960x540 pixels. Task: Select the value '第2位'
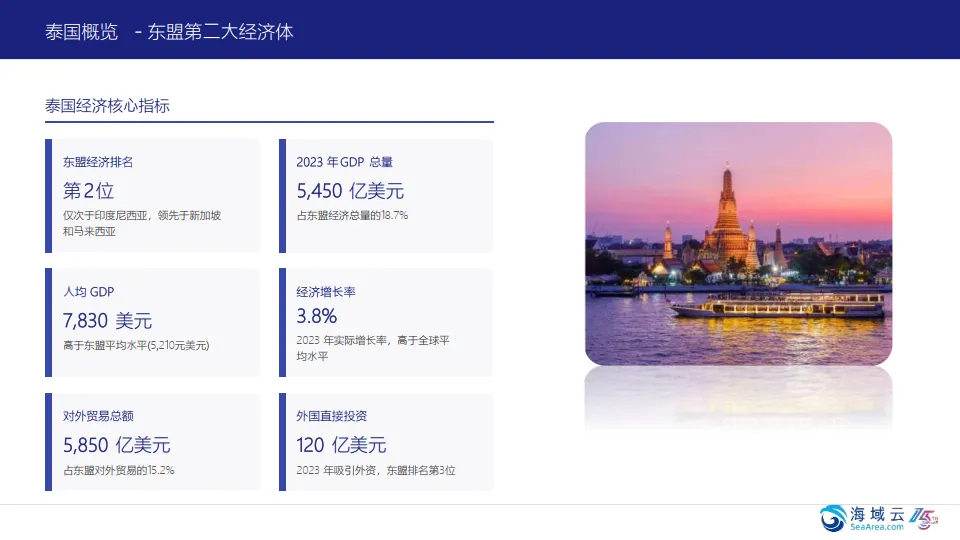88,191
